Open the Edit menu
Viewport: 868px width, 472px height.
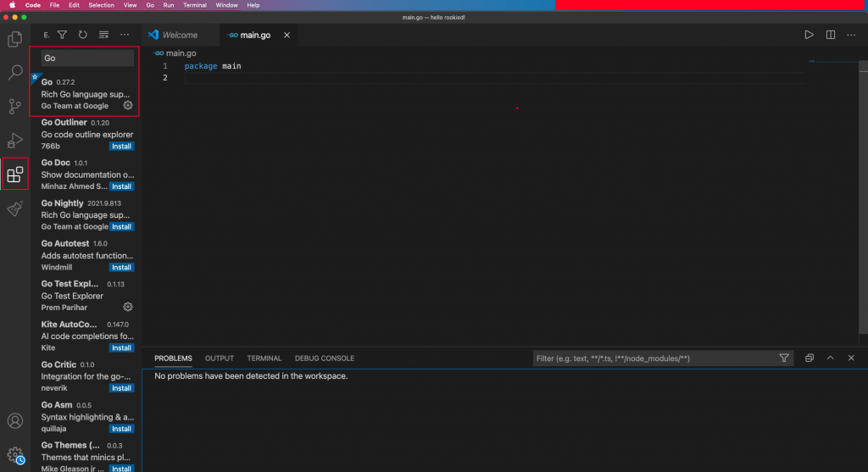pyautogui.click(x=74, y=5)
